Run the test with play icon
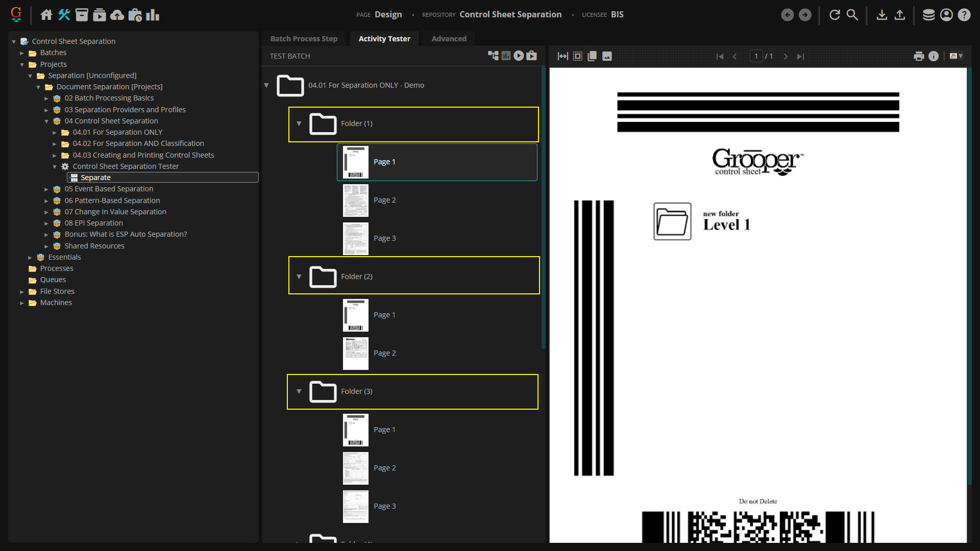The width and height of the screenshot is (980, 551). tap(519, 56)
